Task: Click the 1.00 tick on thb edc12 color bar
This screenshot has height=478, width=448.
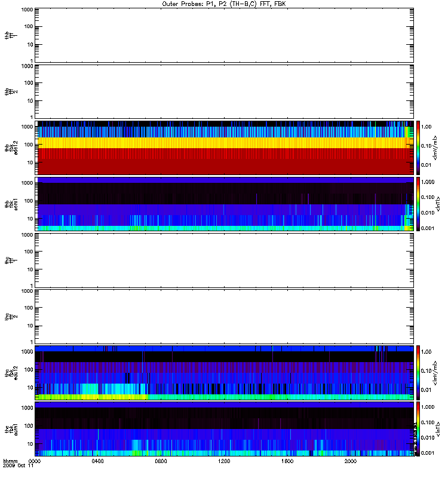Action: [426, 127]
